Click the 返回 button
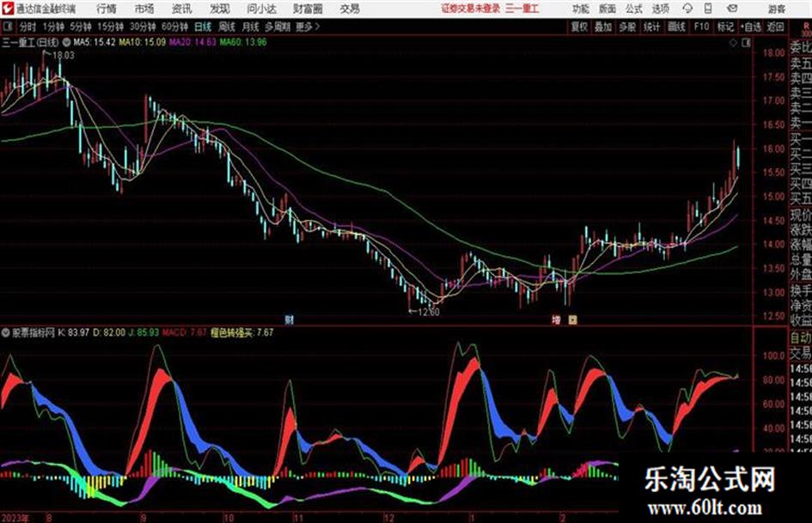 tap(775, 27)
